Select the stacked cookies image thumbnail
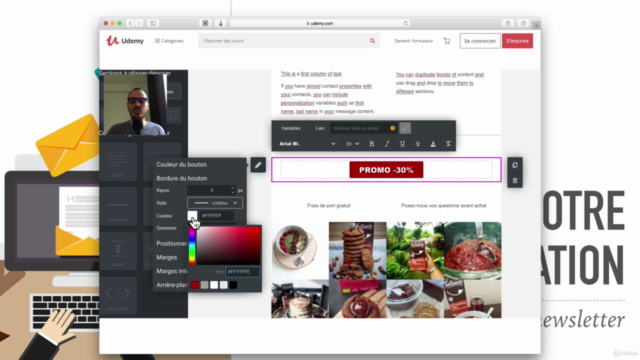 point(358,251)
